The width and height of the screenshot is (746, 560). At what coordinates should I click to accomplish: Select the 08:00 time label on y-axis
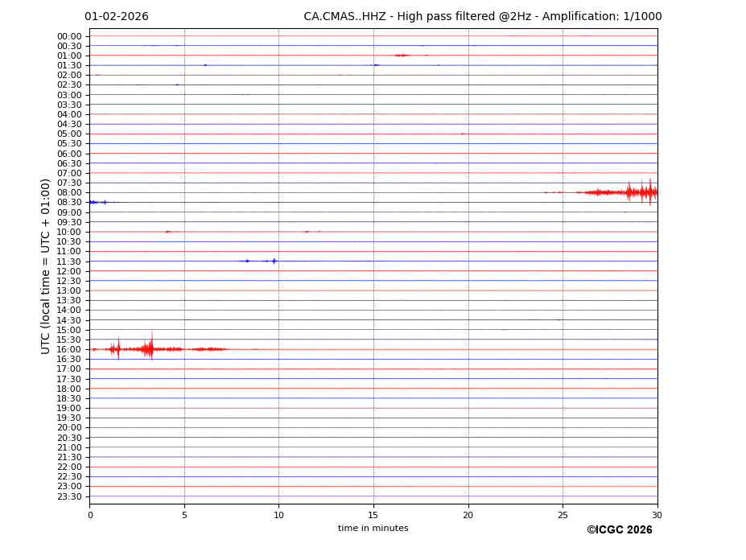69,193
